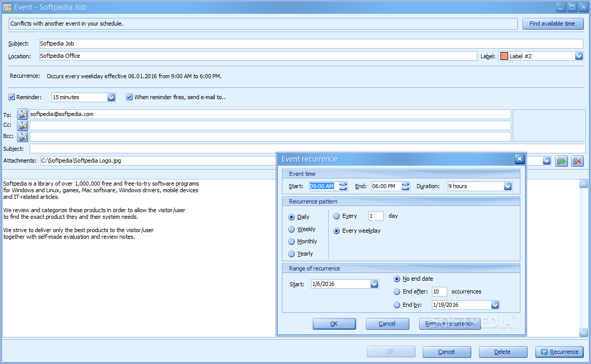Click the event window title bar icon

coord(7,7)
